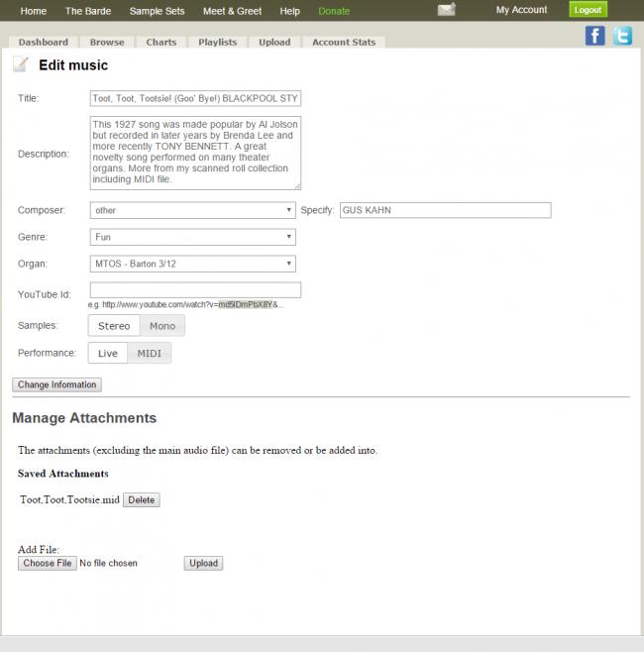This screenshot has height=652, width=644.
Task: Switch to the Dashboard tab
Action: click(43, 43)
